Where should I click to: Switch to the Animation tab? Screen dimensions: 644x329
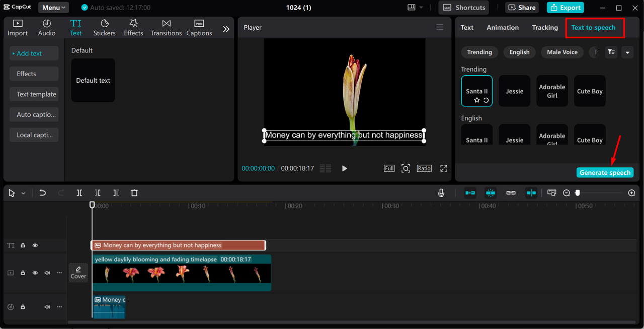point(503,28)
